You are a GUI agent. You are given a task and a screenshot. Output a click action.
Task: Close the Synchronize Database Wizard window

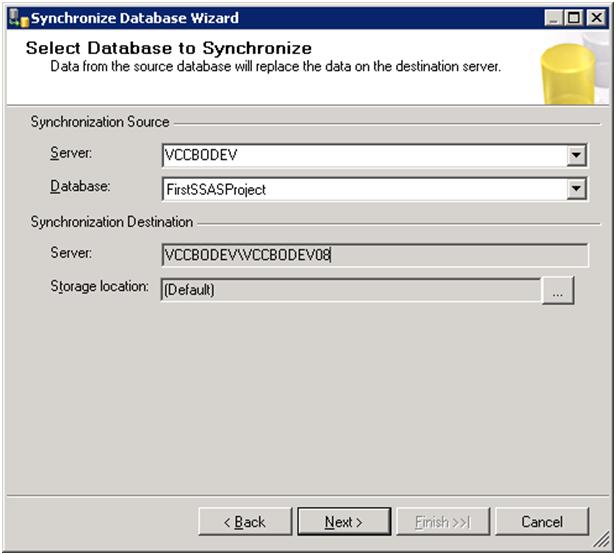click(596, 18)
